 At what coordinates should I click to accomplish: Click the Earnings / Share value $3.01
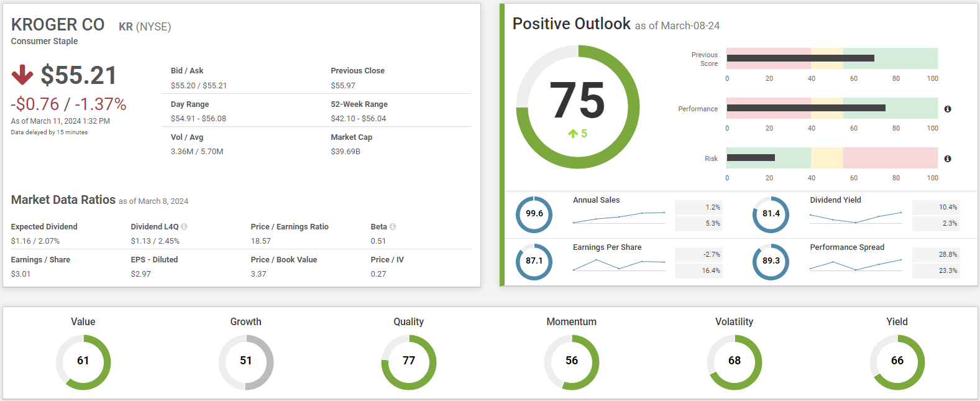pyautogui.click(x=21, y=274)
